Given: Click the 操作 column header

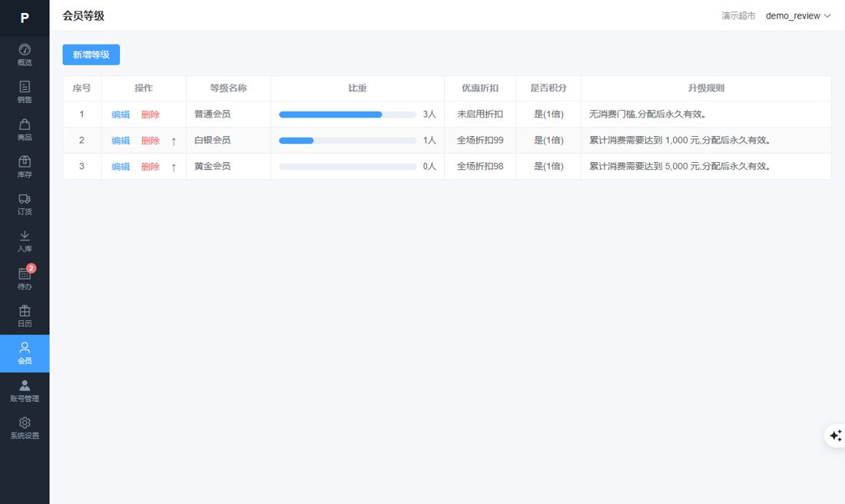Looking at the screenshot, I should coord(144,88).
